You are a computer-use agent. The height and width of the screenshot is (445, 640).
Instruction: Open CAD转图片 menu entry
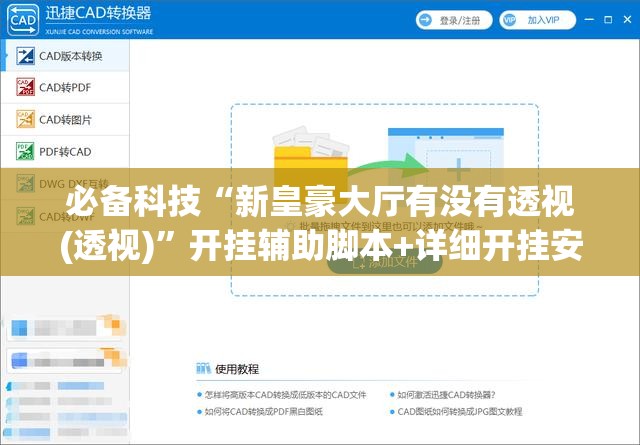65,120
